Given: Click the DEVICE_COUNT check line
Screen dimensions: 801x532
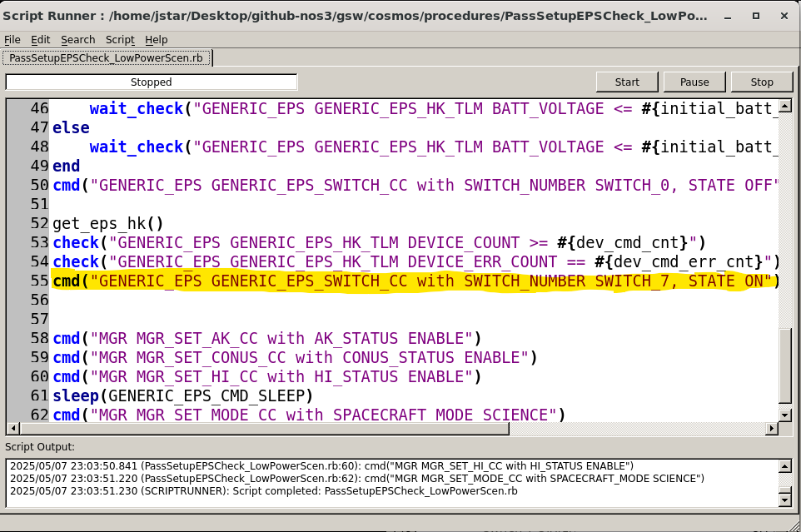Looking at the screenshot, I should (379, 242).
